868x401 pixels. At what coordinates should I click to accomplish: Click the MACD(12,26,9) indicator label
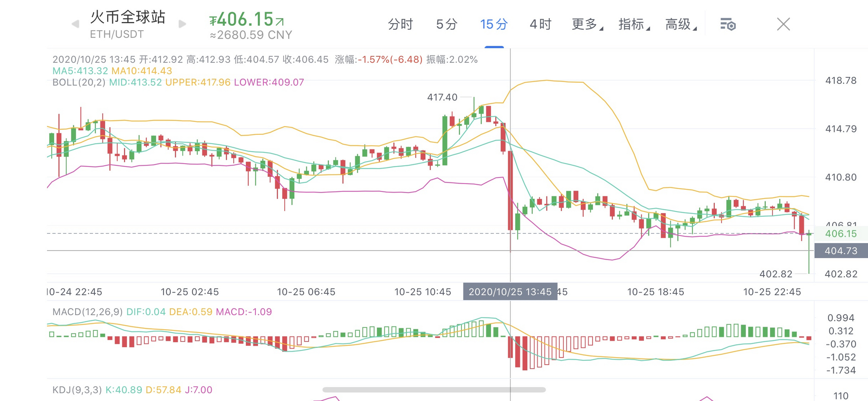click(x=87, y=312)
